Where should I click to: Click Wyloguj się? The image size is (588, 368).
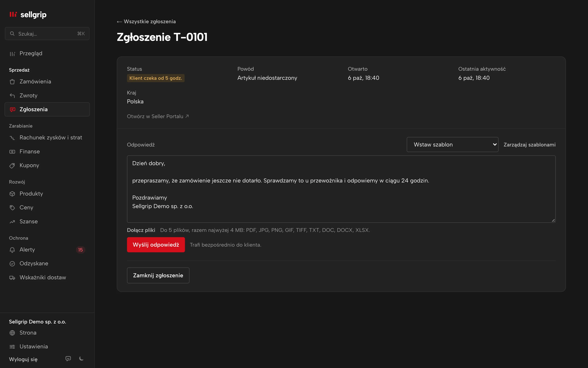pyautogui.click(x=23, y=359)
